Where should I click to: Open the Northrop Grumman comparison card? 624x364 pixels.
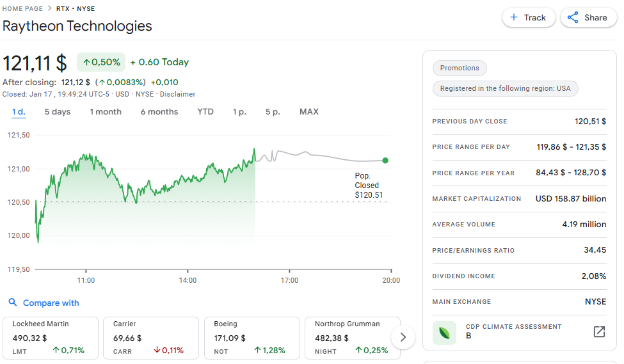(353, 338)
